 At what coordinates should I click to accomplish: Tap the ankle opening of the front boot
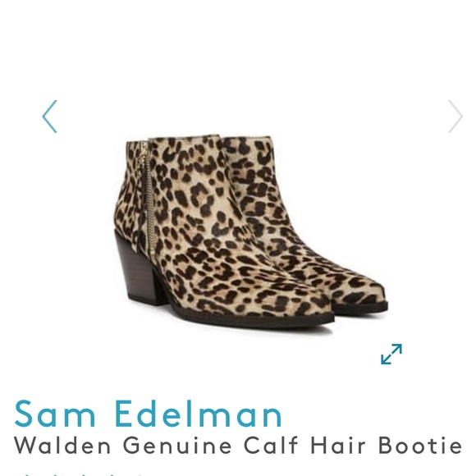pos(182,139)
